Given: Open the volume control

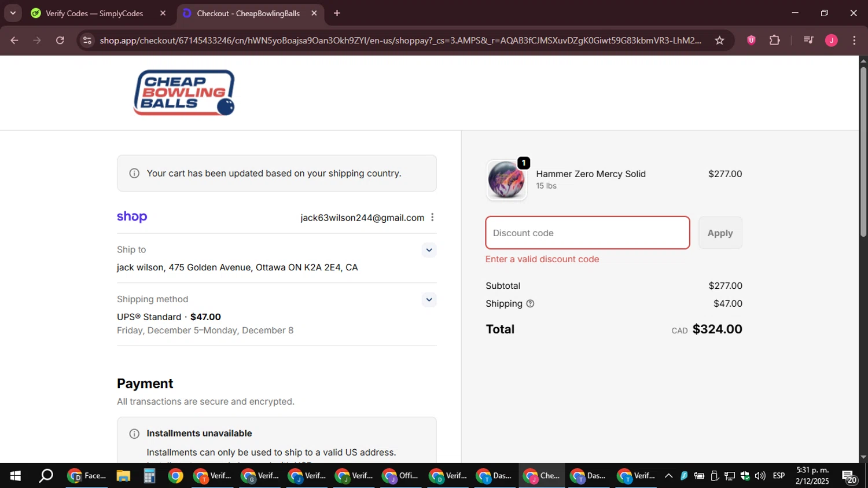Looking at the screenshot, I should coord(760,476).
